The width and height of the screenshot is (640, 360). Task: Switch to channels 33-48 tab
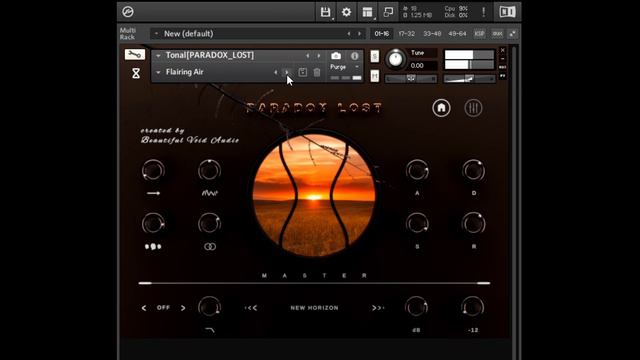point(432,33)
